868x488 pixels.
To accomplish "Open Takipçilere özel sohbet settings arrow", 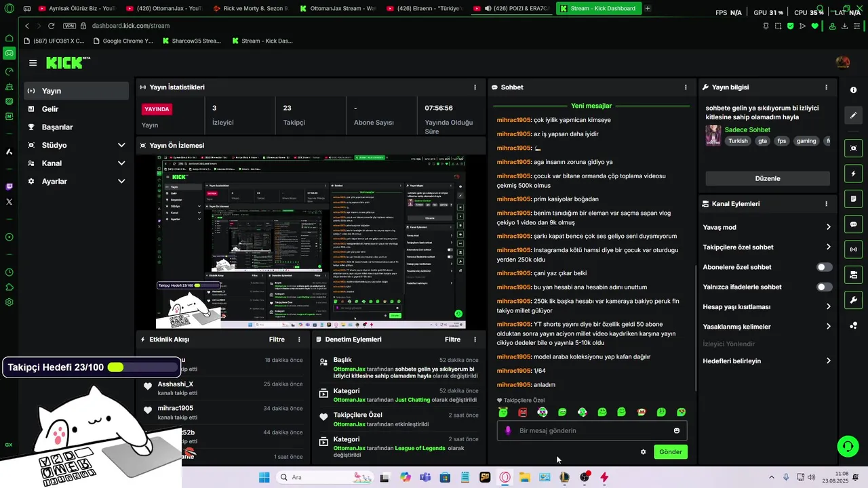I will (x=828, y=247).
